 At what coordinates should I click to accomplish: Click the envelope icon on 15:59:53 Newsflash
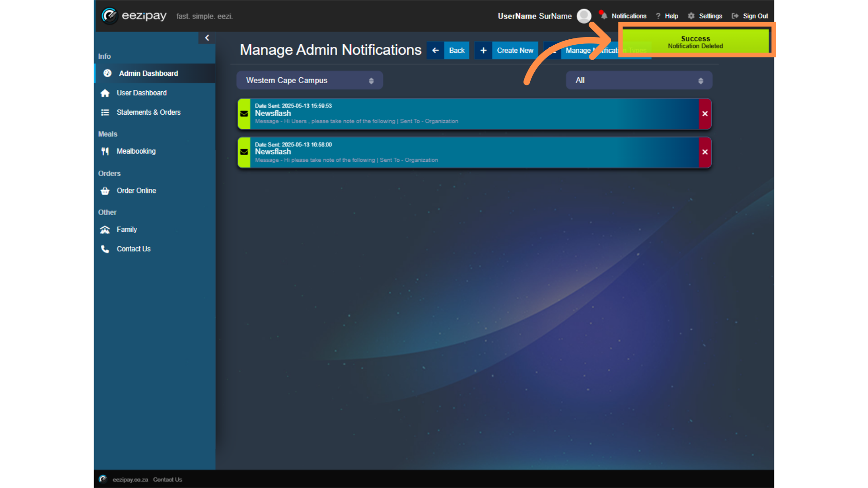coord(244,114)
